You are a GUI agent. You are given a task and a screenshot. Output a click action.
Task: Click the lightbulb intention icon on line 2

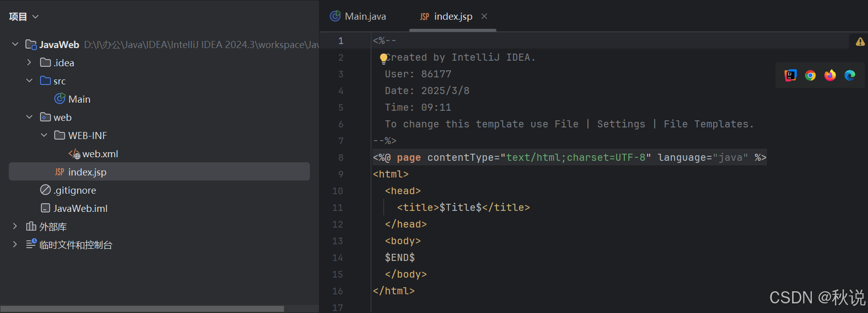[x=384, y=58]
